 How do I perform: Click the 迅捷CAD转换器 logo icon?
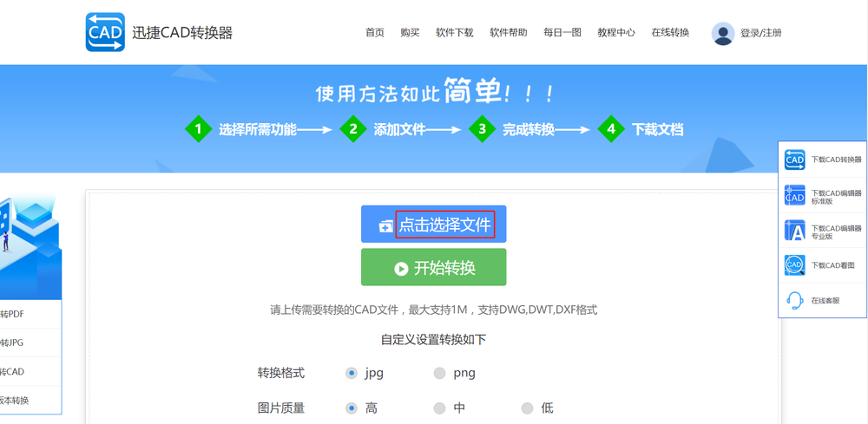click(105, 32)
